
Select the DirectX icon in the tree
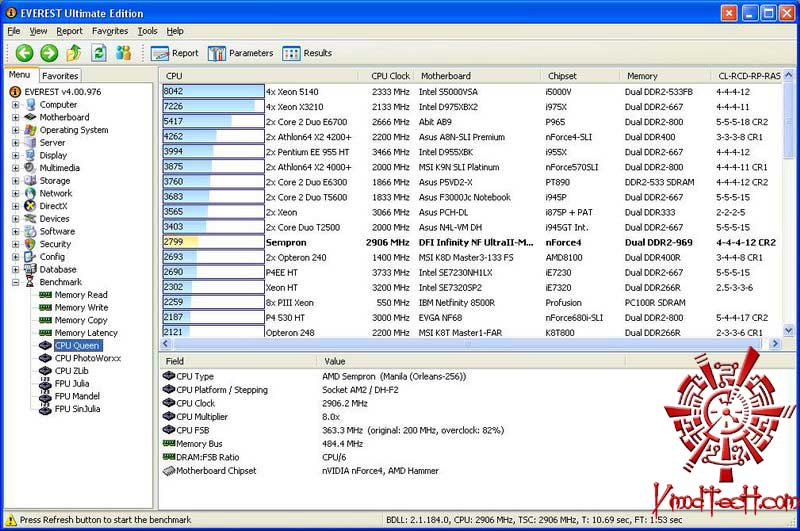31,206
